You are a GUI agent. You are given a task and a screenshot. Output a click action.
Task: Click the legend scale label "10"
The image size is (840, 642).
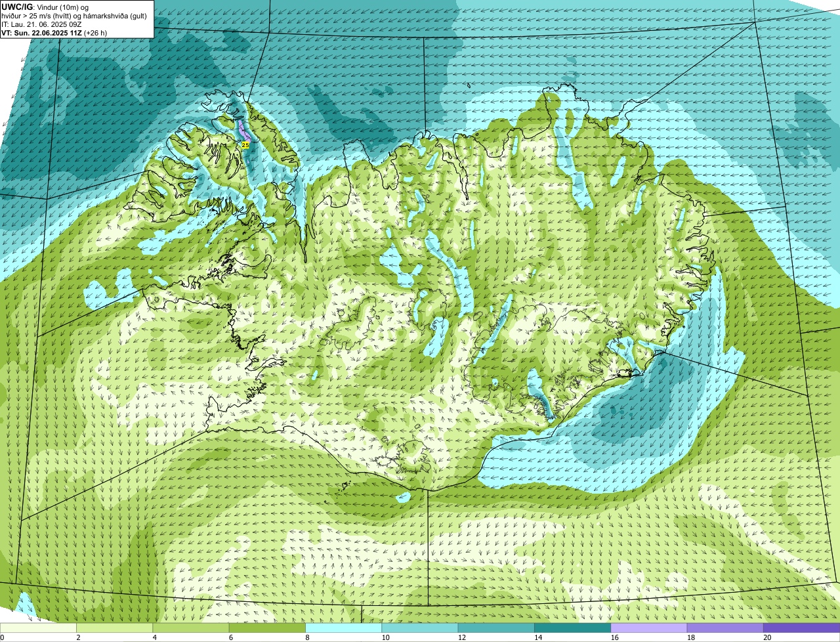[386, 637]
